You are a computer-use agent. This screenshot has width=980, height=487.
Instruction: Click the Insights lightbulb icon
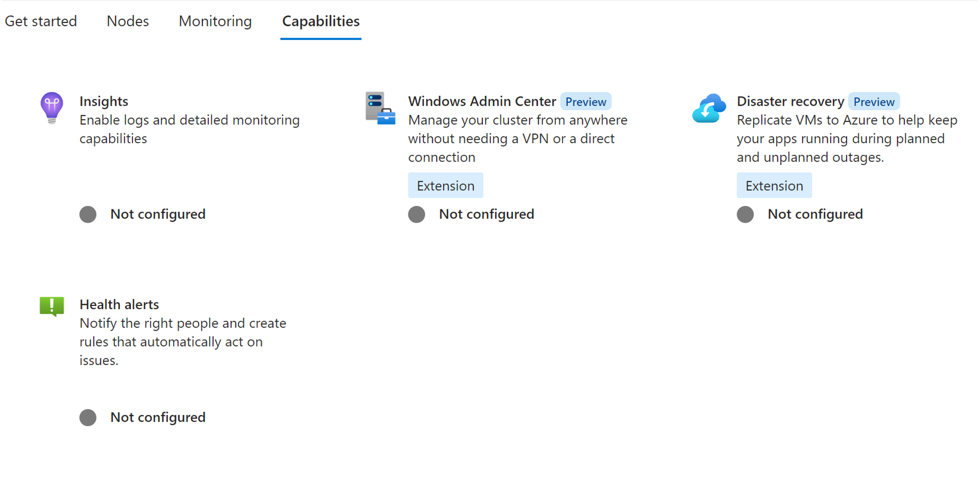tap(52, 107)
